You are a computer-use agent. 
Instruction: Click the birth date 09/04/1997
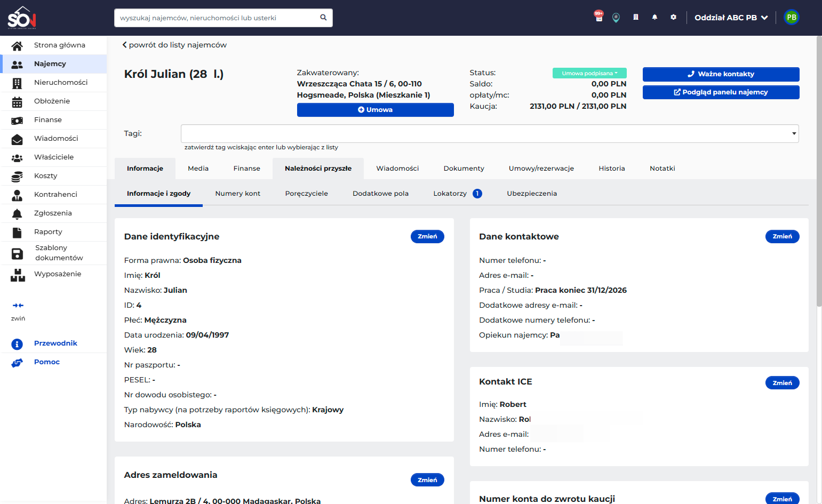tap(208, 335)
